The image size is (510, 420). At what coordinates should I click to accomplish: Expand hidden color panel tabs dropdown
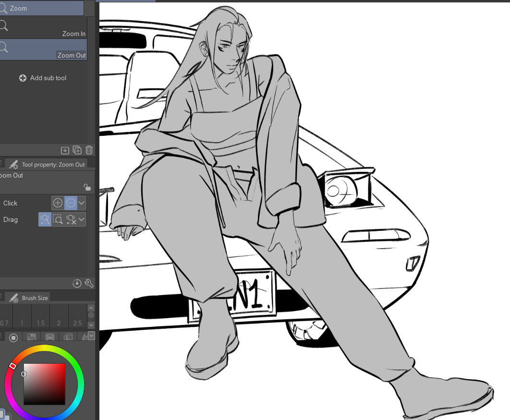(x=91, y=336)
